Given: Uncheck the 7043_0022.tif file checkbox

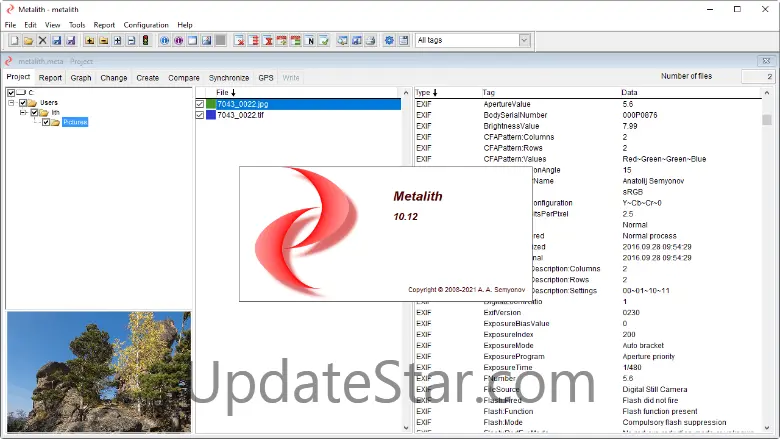Looking at the screenshot, I should (199, 115).
